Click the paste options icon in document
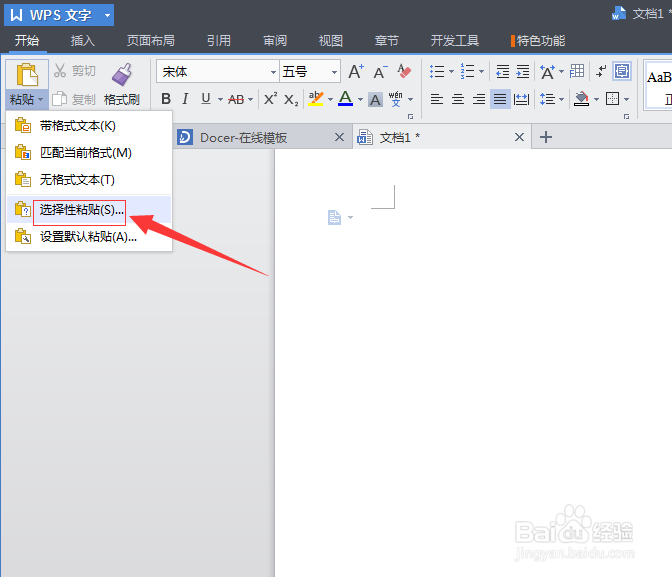 click(334, 217)
